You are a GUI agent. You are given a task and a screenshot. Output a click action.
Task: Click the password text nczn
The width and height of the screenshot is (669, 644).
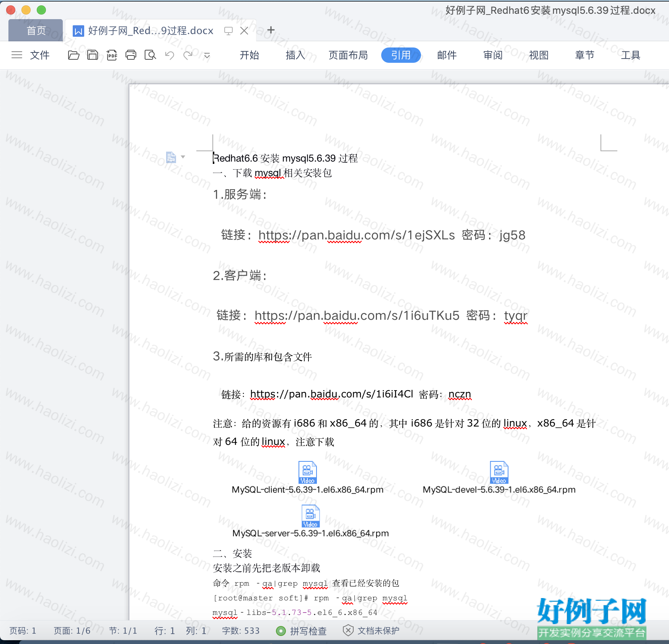[x=460, y=394]
